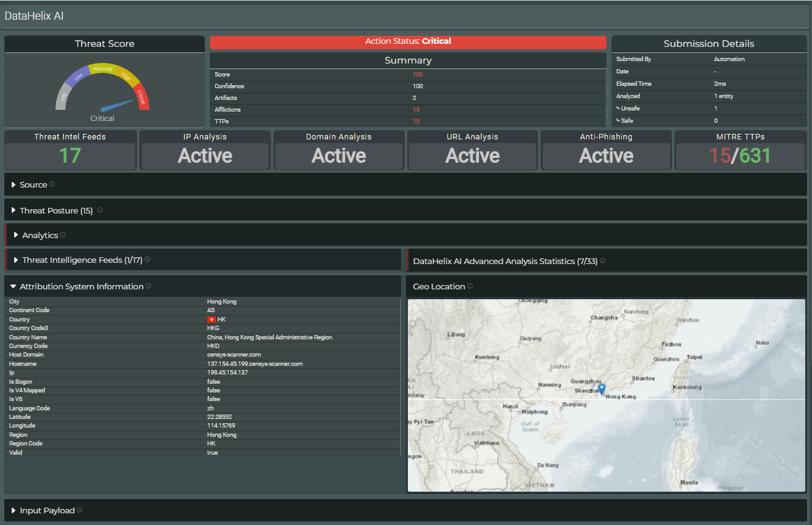Click Manila label on the map
Screen dimensions: 812x525
[689, 482]
